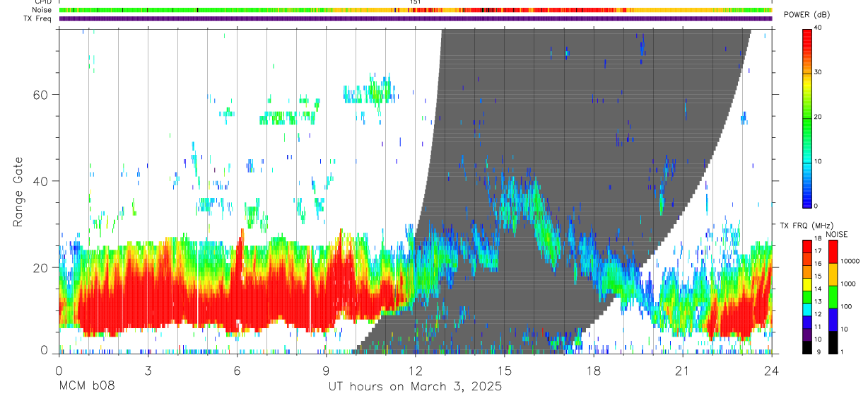Click the yellow segment of TX FRQ bar
Viewport: 868px width, 401px height.
coord(807,284)
